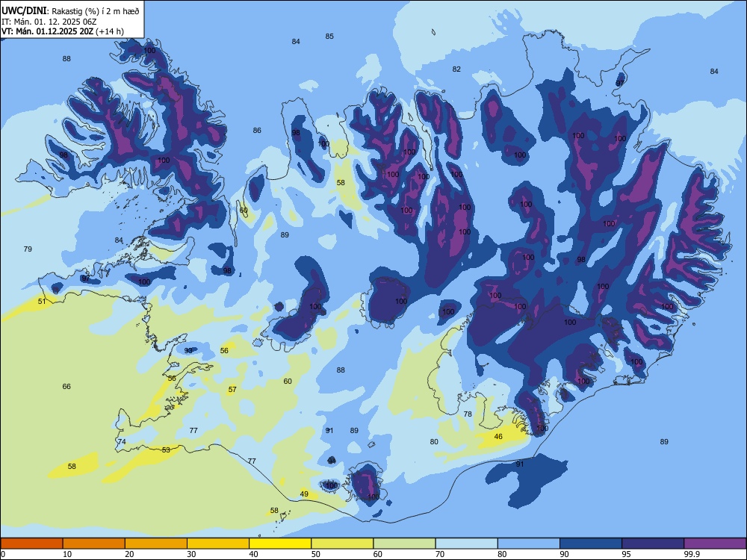Click the humidity value '93' on the map
The height and width of the screenshot is (560, 747).
[189, 350]
